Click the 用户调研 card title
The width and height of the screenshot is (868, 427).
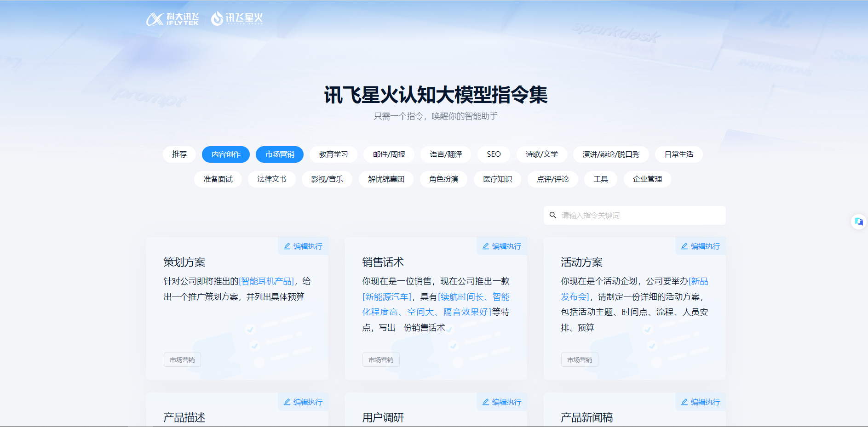pyautogui.click(x=383, y=418)
